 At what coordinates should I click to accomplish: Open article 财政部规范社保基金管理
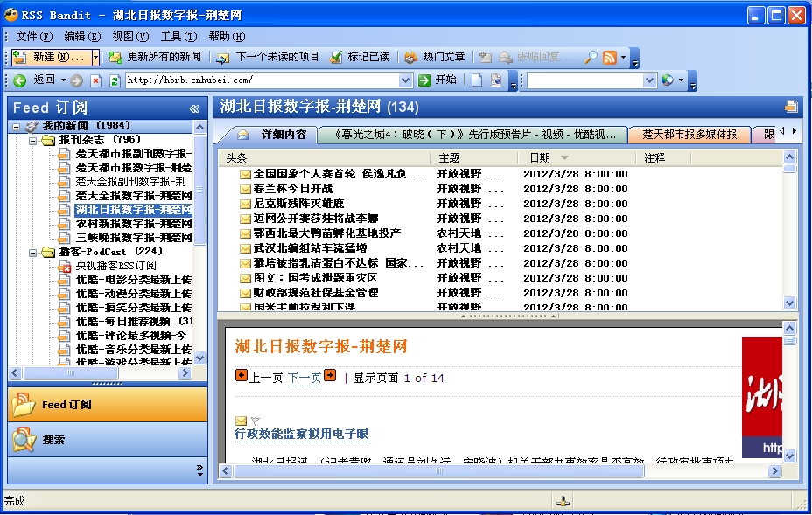click(x=315, y=293)
